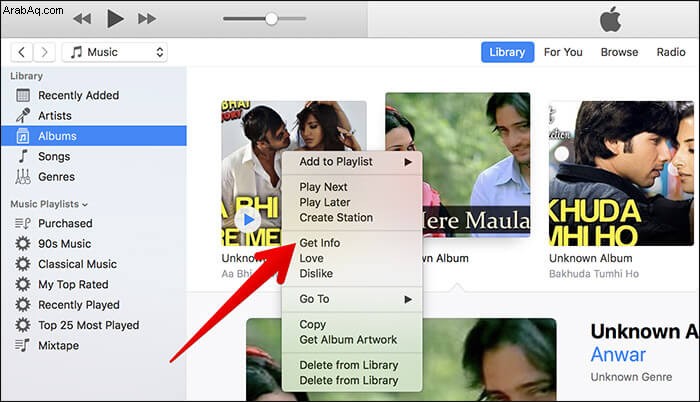This screenshot has width=700, height=402.
Task: Click the Songs note icon
Action: (x=23, y=156)
